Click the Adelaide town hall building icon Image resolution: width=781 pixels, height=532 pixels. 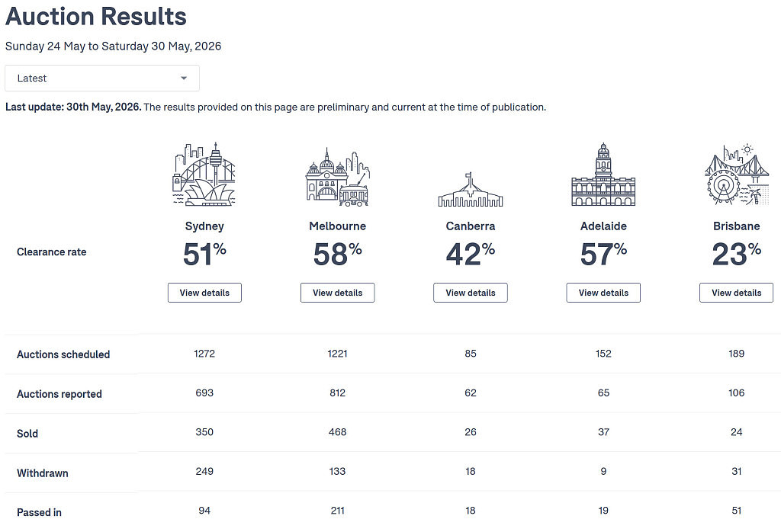click(603, 175)
